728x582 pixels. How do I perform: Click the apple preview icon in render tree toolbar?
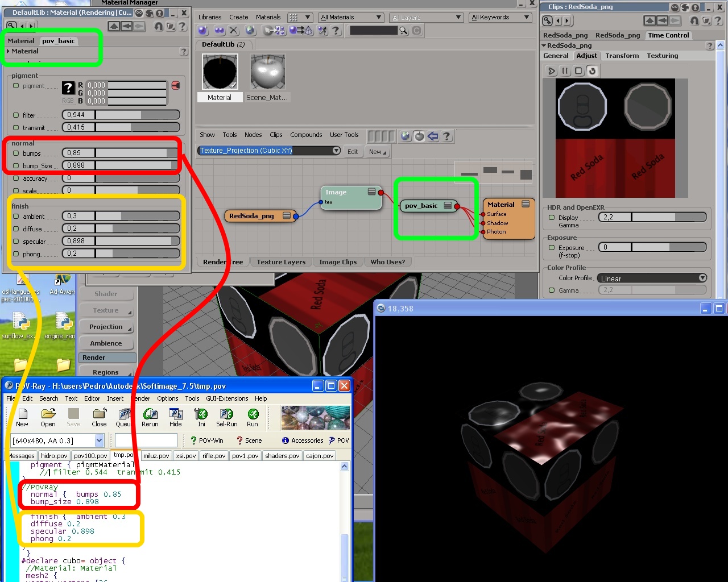pyautogui.click(x=419, y=136)
